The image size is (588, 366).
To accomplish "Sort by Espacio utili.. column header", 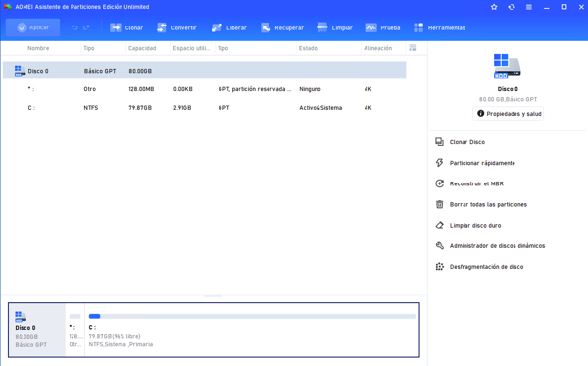I will 191,48.
